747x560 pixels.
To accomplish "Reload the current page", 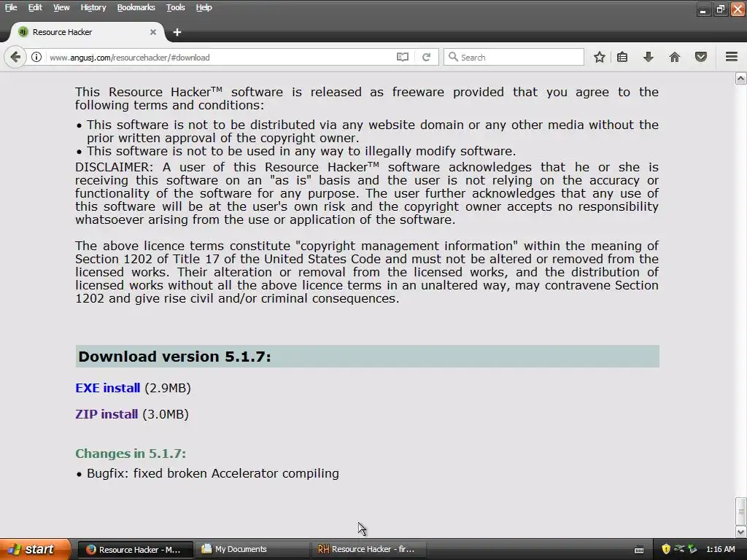I will click(426, 57).
